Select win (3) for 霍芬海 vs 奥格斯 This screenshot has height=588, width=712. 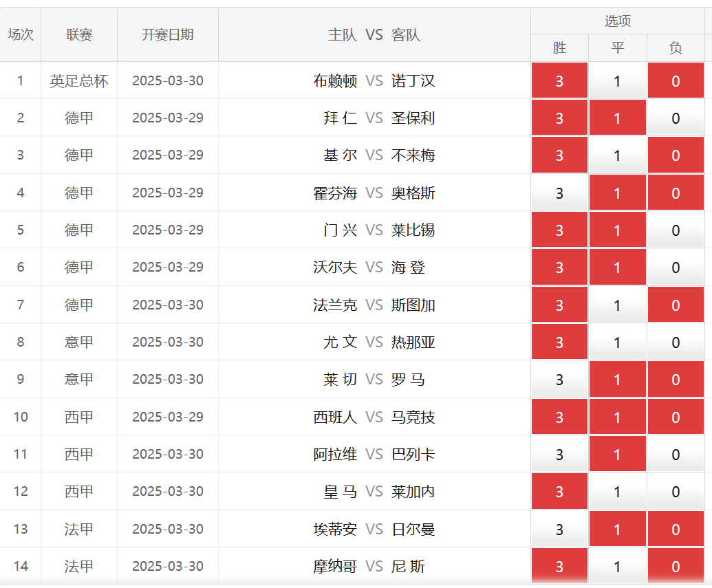(559, 193)
